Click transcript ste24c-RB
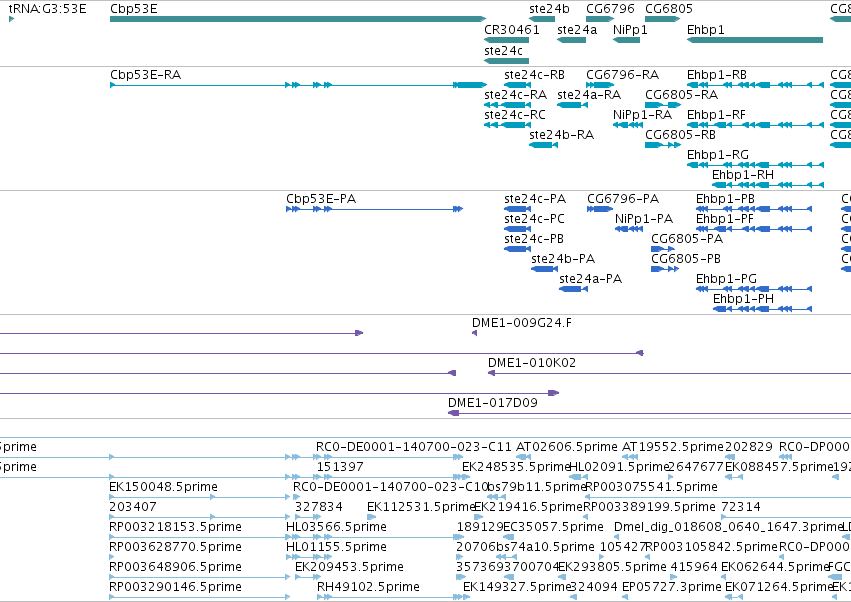This screenshot has width=851, height=602. click(x=517, y=85)
